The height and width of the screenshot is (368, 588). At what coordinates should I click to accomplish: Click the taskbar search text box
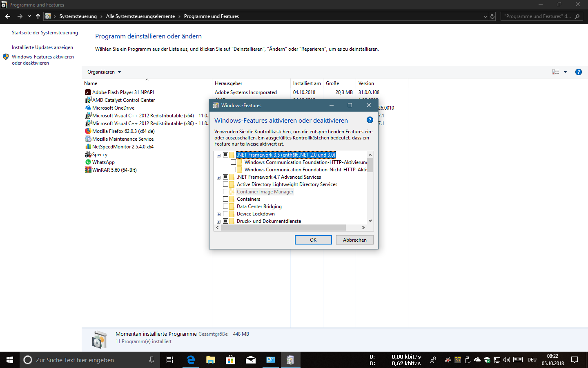(x=90, y=360)
